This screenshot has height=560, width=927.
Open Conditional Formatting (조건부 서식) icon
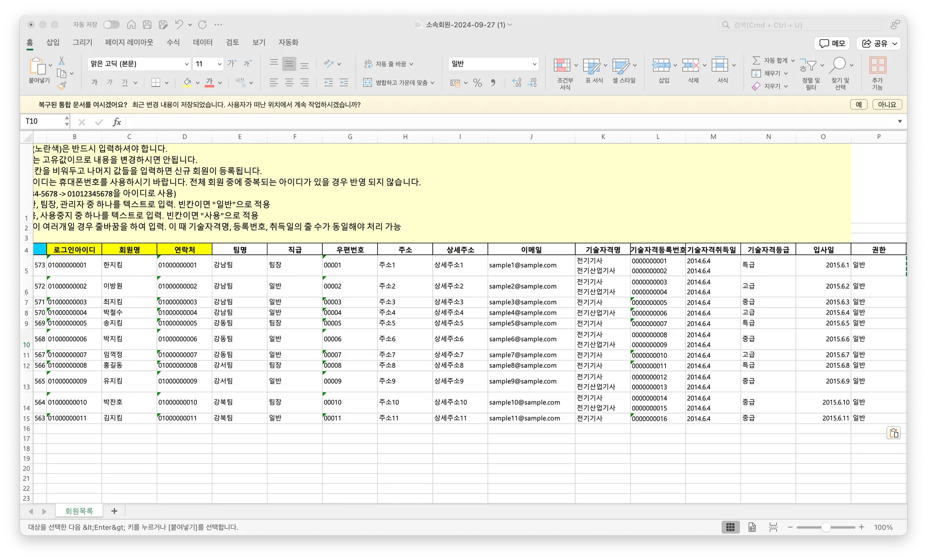(562, 66)
